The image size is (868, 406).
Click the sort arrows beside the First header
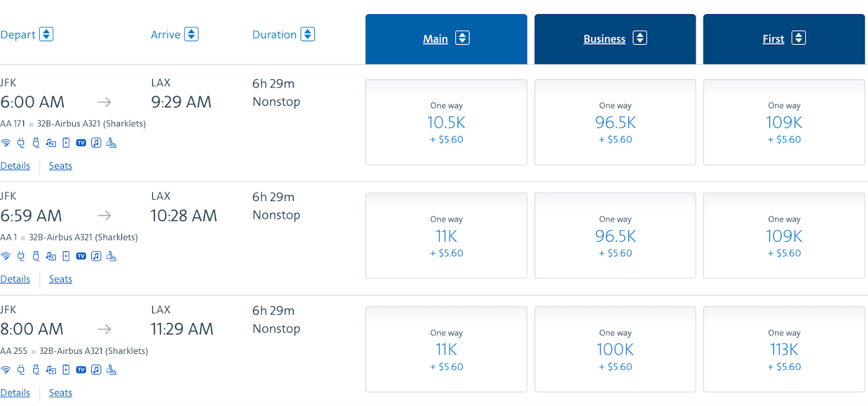tap(799, 38)
